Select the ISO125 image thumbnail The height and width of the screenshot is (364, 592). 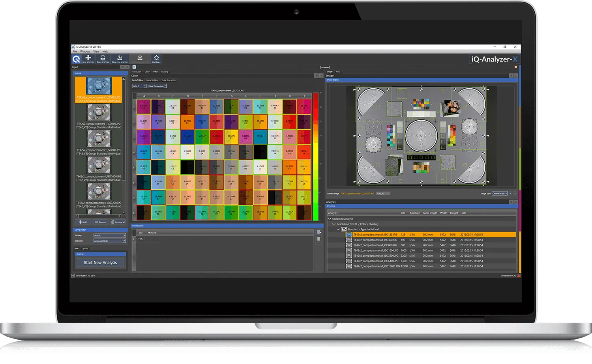click(x=99, y=90)
